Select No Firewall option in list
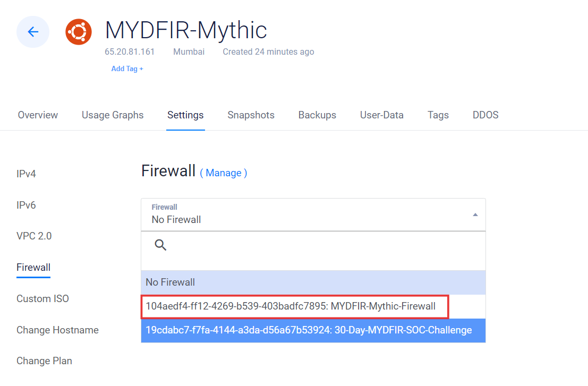Screen dimensions: 588x386 pyautogui.click(x=313, y=282)
